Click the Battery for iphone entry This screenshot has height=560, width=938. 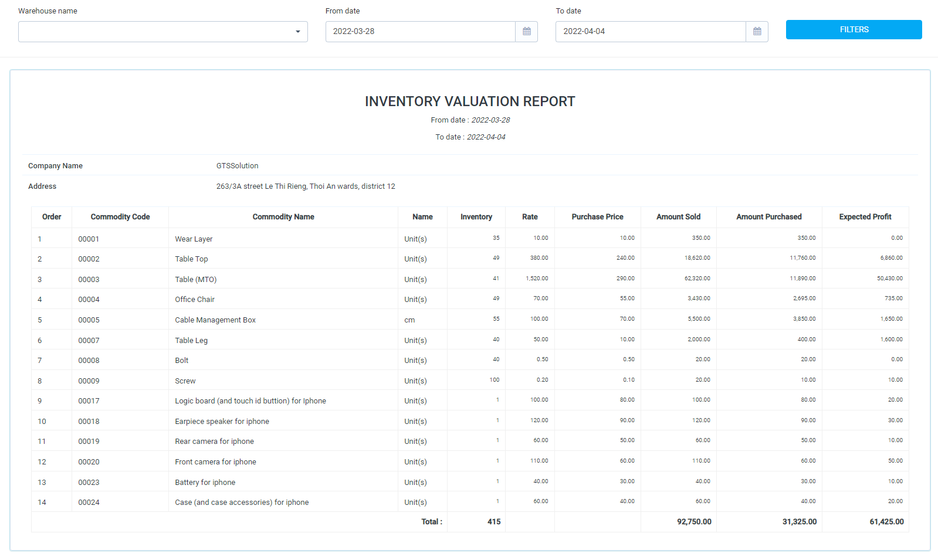click(205, 483)
